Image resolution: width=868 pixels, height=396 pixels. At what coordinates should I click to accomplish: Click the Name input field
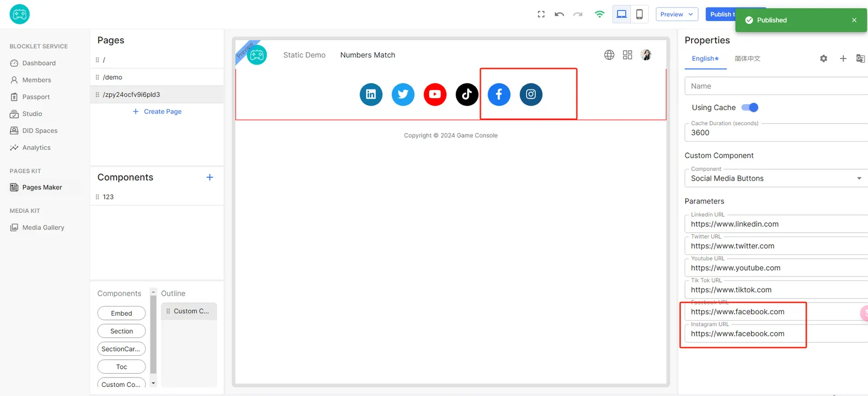pos(776,86)
